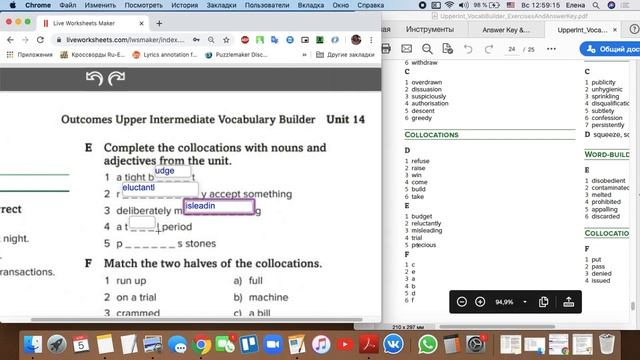Open WhatsApp from the Dock
The image size is (640, 360).
(x=427, y=344)
